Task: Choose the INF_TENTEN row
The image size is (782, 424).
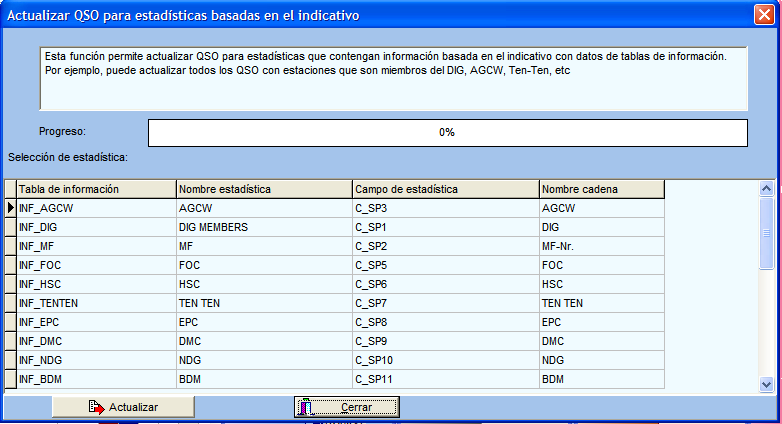Action: 96,303
